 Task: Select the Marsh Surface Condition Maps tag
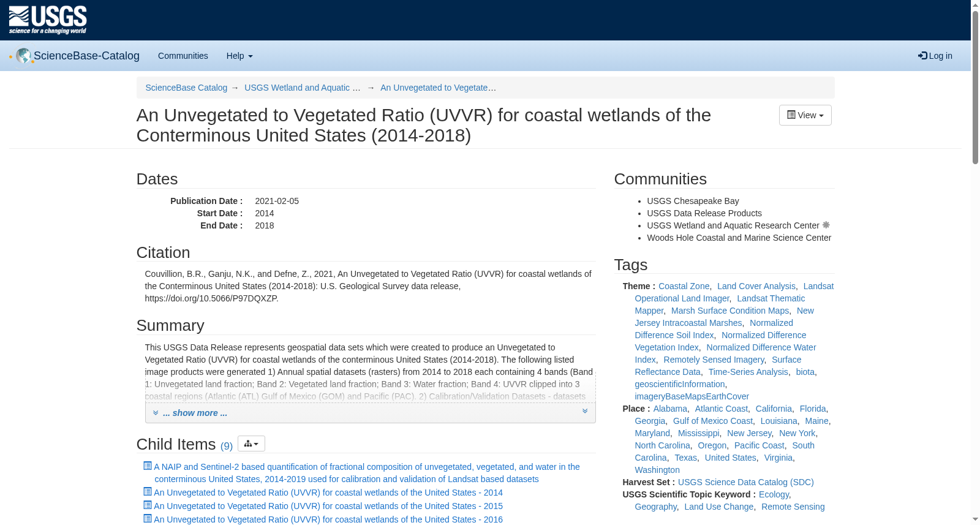tap(730, 311)
